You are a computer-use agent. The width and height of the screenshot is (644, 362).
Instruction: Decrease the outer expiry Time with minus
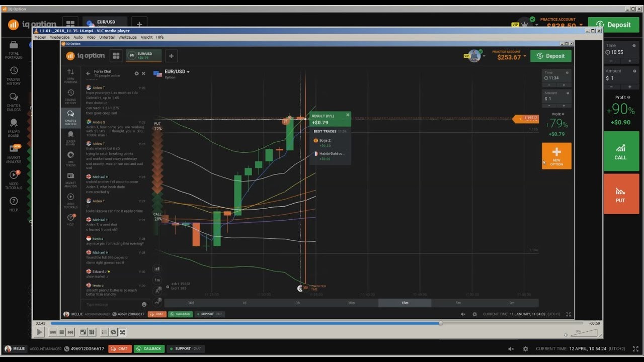point(611,61)
